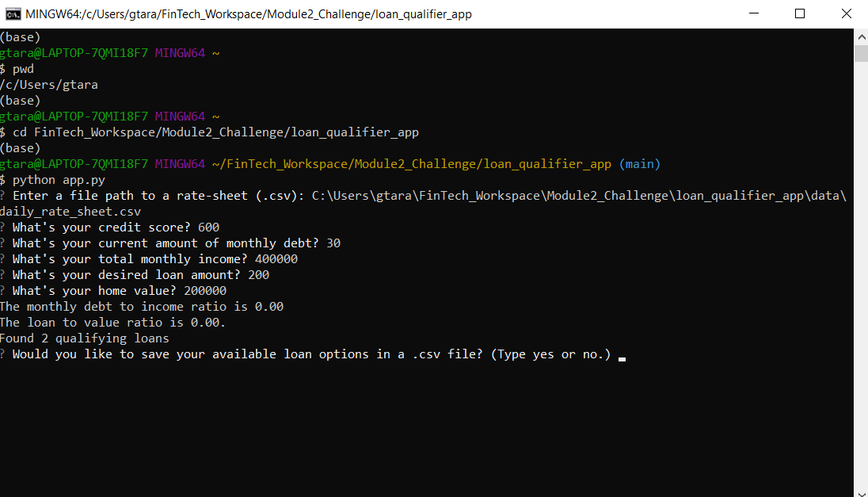Click the save-to-csv yes/no prompt cursor

point(622,358)
